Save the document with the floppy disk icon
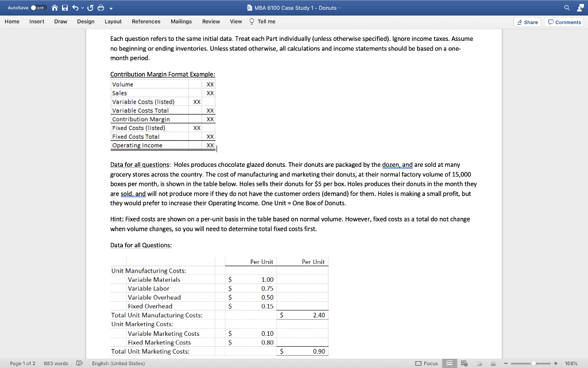Image resolution: width=588 pixels, height=368 pixels. [65, 8]
